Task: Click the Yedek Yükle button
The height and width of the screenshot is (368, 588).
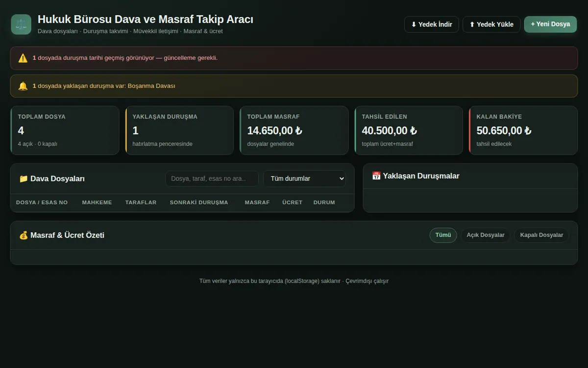Action: [x=491, y=25]
